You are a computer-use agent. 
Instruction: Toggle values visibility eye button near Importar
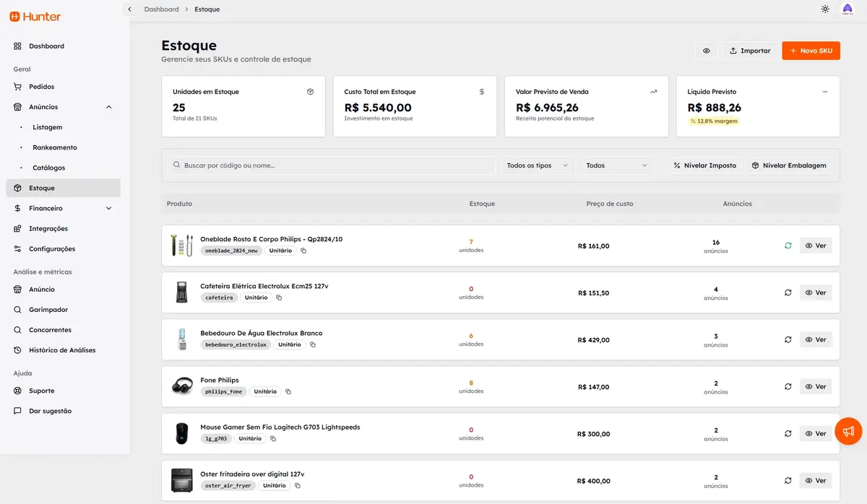(706, 51)
